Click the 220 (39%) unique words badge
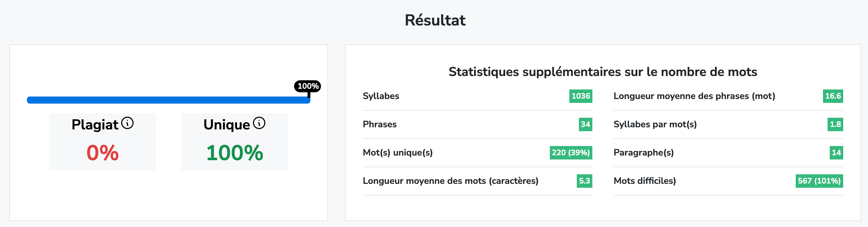Image resolution: width=868 pixels, height=227 pixels. (x=571, y=153)
